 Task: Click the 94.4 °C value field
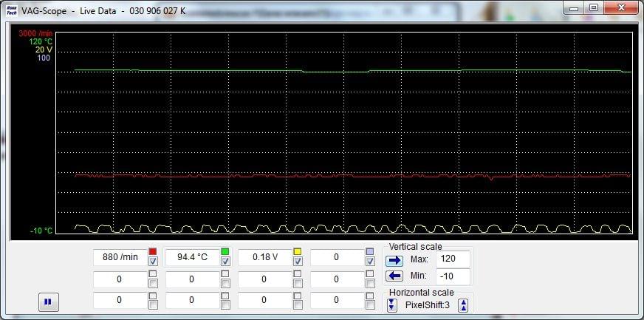pos(192,258)
